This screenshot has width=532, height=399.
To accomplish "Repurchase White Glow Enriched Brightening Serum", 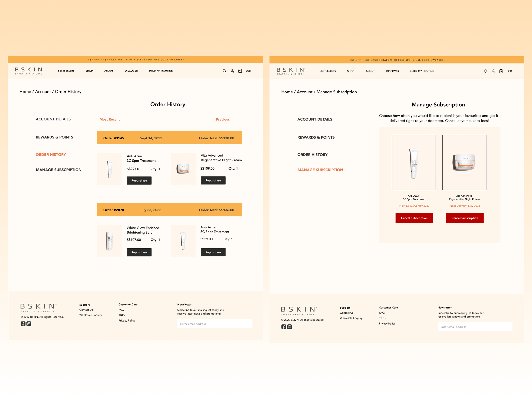I will click(139, 252).
